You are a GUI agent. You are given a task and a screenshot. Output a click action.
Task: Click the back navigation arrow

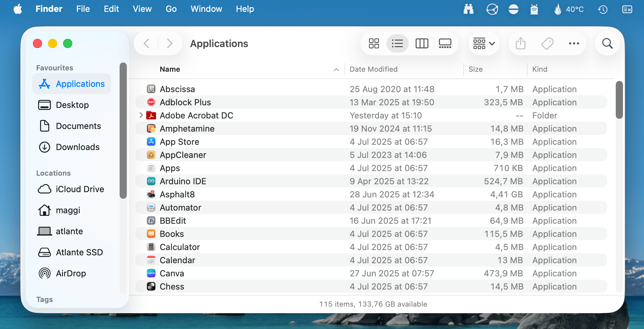point(147,43)
